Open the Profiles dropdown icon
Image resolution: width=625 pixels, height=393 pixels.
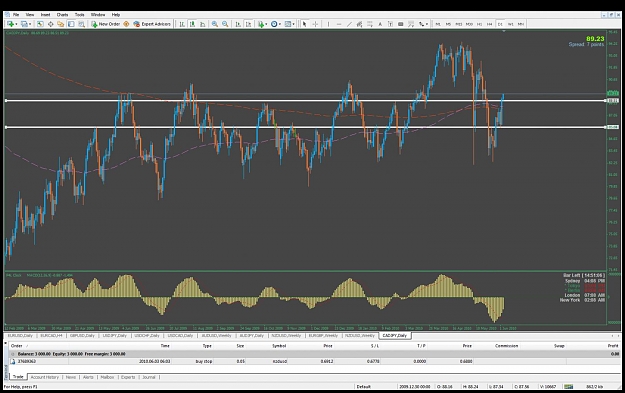tap(26, 24)
